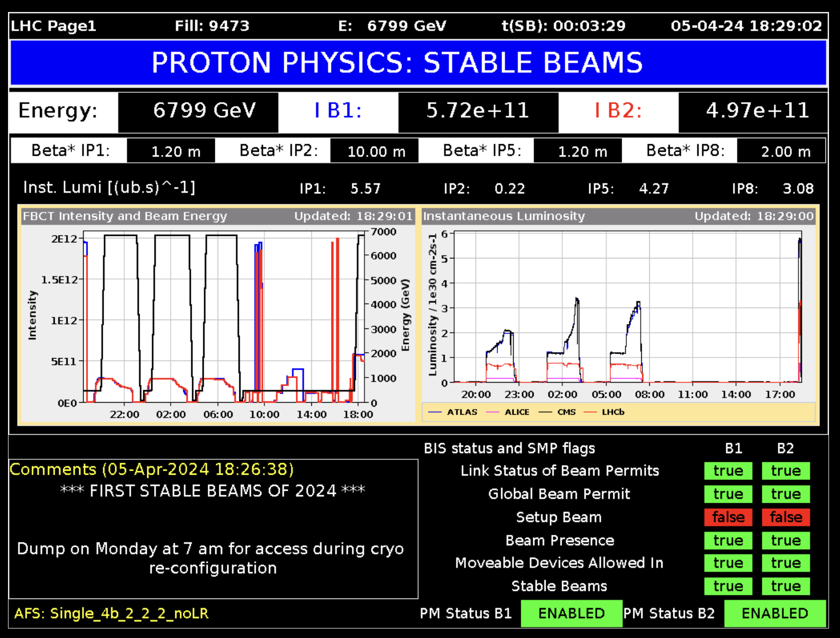The height and width of the screenshot is (638, 840).
Task: Click the PM Status B2 ENABLED button
Action: tap(774, 613)
